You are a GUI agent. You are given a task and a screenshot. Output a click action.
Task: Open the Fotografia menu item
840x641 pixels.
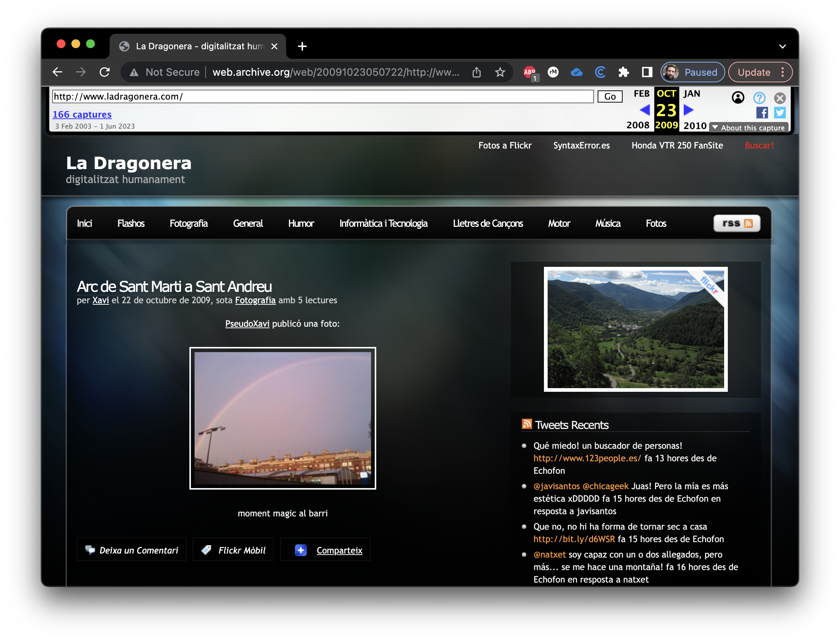point(188,223)
